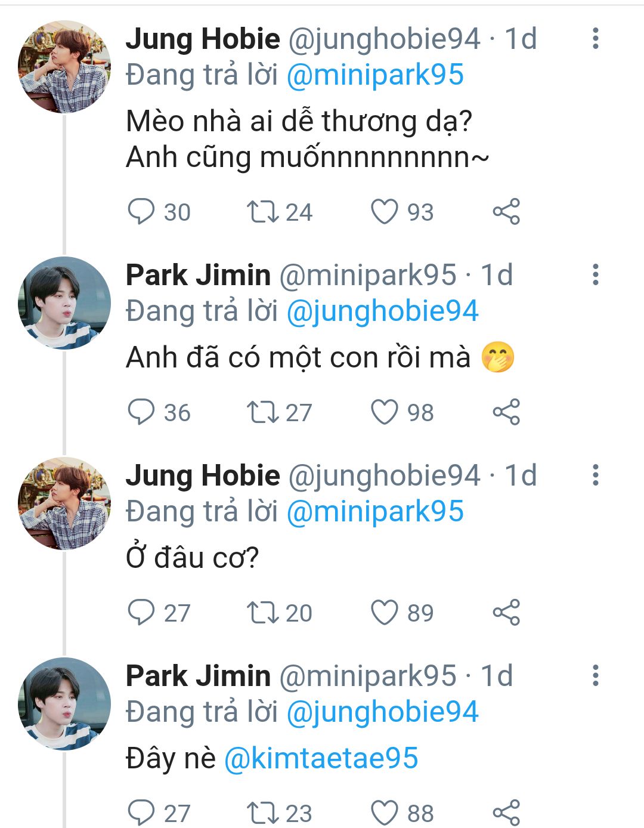Viewport: 644px width, 828px height.
Task: Open the @junghobie94 reply link in last tweet
Action: coord(382,712)
